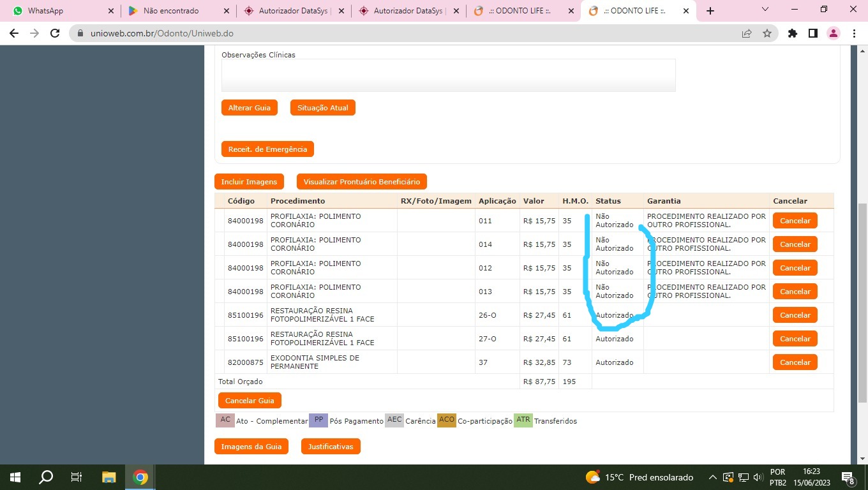Open a new browser tab
Screen dimensions: 868x490
(710, 11)
